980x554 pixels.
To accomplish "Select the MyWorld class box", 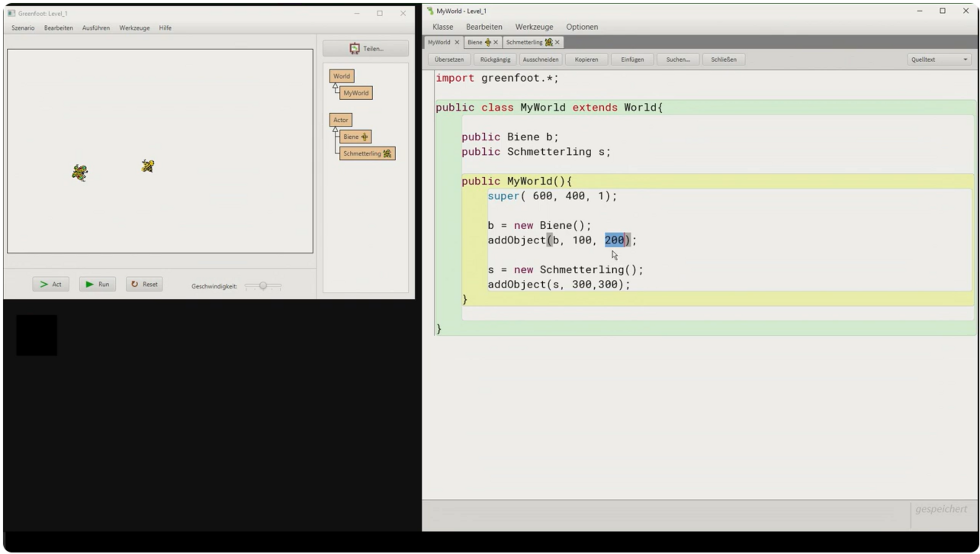I will coord(356,93).
